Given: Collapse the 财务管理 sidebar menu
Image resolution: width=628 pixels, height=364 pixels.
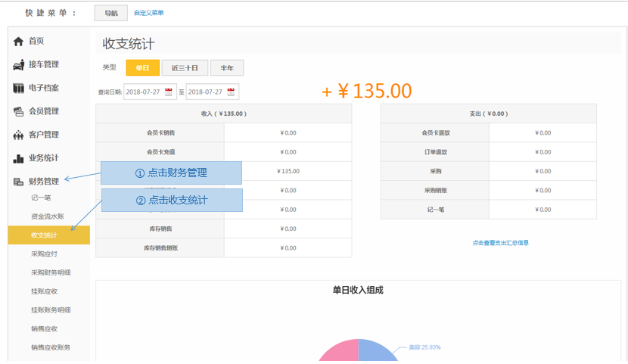Looking at the screenshot, I should (x=44, y=182).
